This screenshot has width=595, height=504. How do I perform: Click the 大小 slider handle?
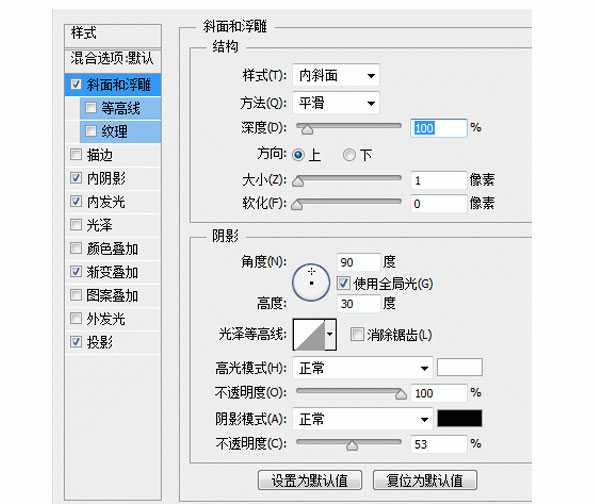click(298, 182)
